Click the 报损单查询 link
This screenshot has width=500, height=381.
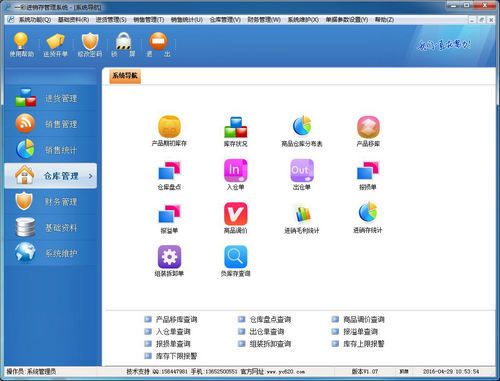pos(173,344)
